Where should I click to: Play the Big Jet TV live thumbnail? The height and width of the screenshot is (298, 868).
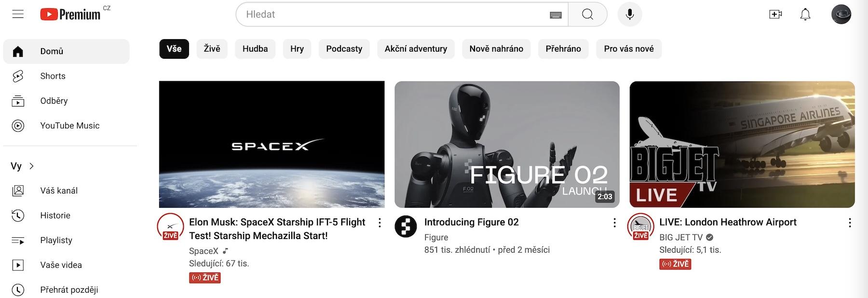tap(742, 144)
